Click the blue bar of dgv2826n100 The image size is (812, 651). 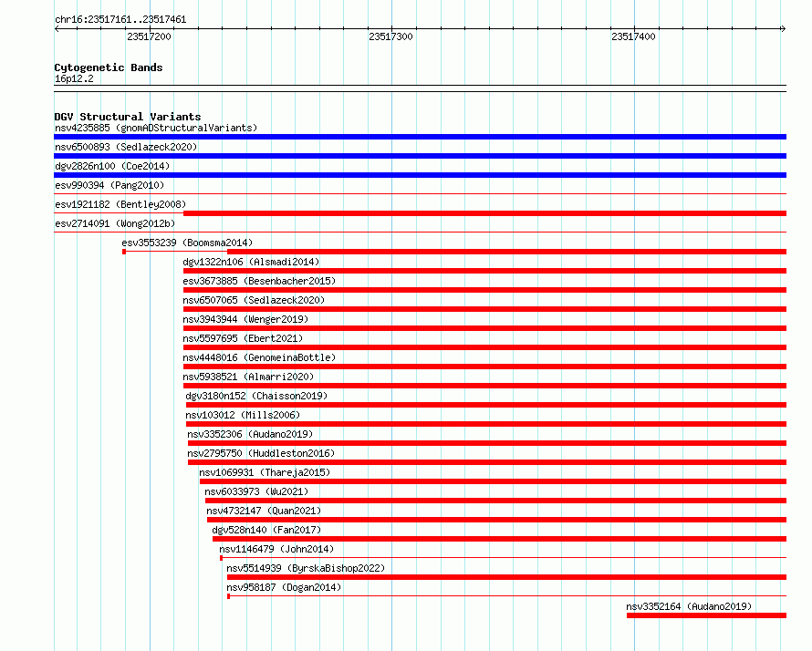420,175
